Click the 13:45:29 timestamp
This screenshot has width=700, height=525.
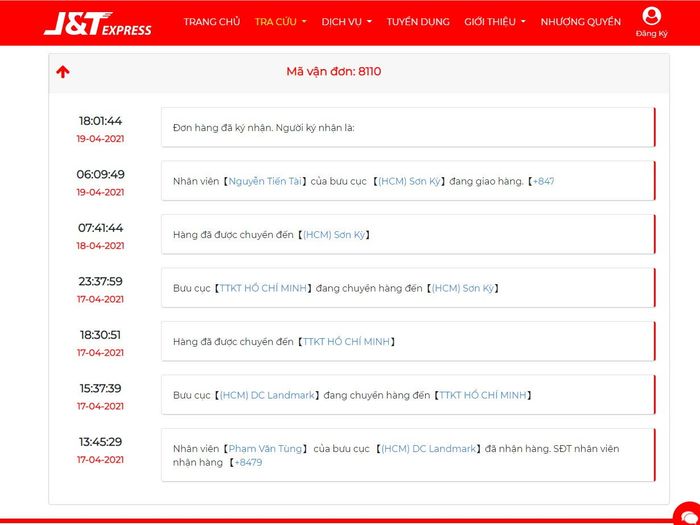click(x=100, y=442)
